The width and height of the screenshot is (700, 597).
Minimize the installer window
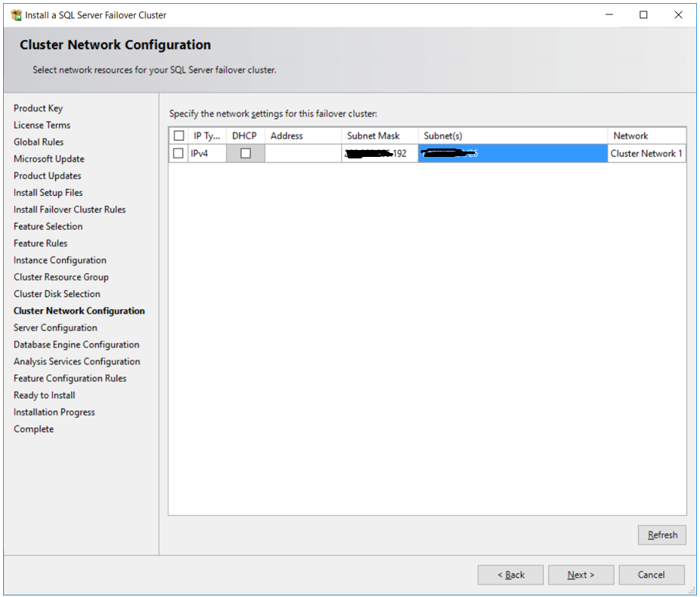[x=609, y=15]
